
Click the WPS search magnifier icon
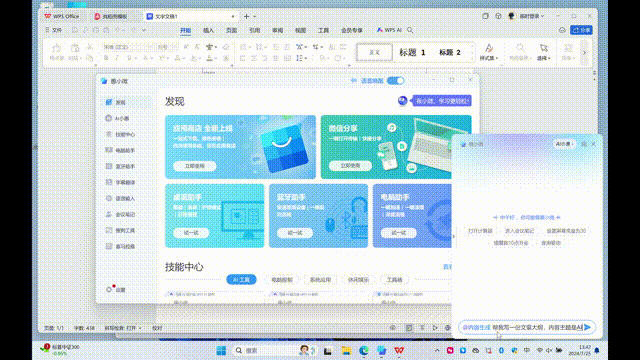[410, 30]
